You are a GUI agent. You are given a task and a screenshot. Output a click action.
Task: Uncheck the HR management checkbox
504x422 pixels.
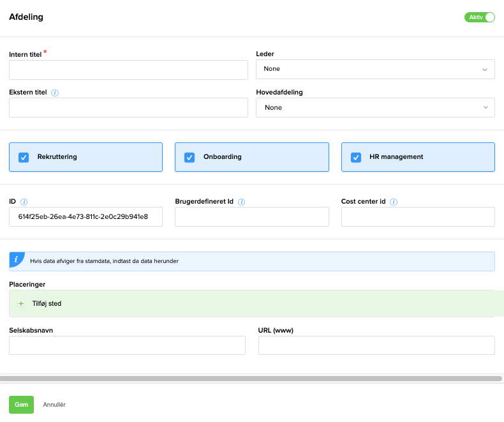pos(356,157)
